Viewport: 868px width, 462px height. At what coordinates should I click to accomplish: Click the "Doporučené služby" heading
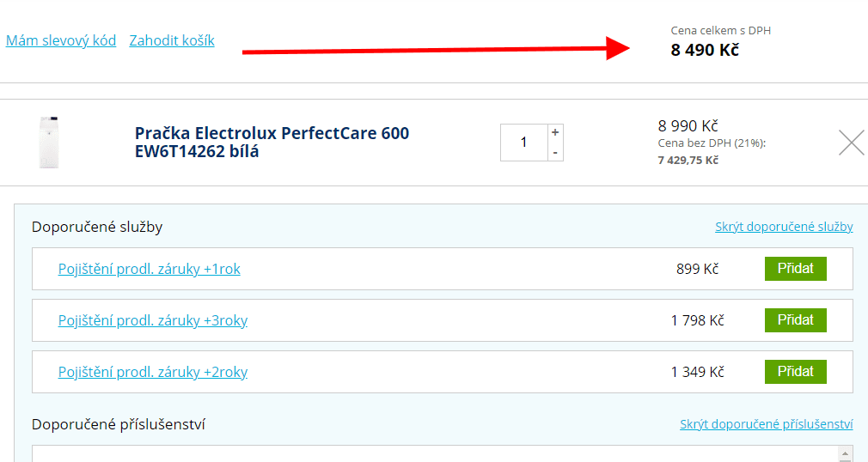click(97, 227)
